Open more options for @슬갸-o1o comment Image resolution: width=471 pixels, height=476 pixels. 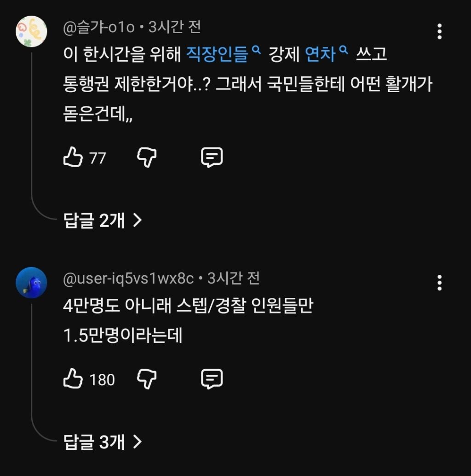click(x=439, y=31)
